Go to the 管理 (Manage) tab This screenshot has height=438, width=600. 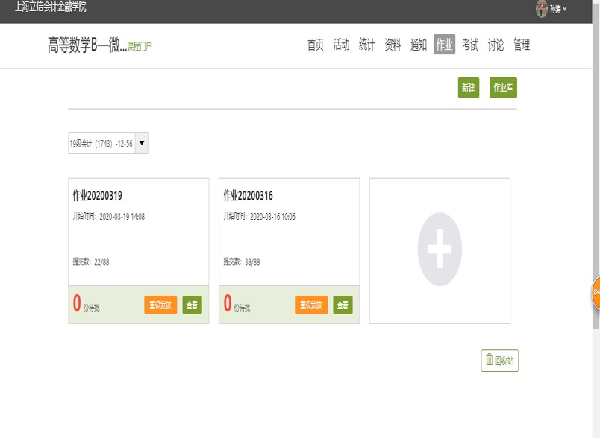[521, 45]
